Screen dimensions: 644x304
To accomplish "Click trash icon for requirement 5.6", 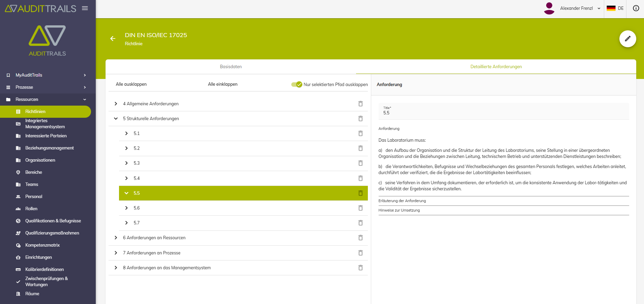I will coord(360,208).
